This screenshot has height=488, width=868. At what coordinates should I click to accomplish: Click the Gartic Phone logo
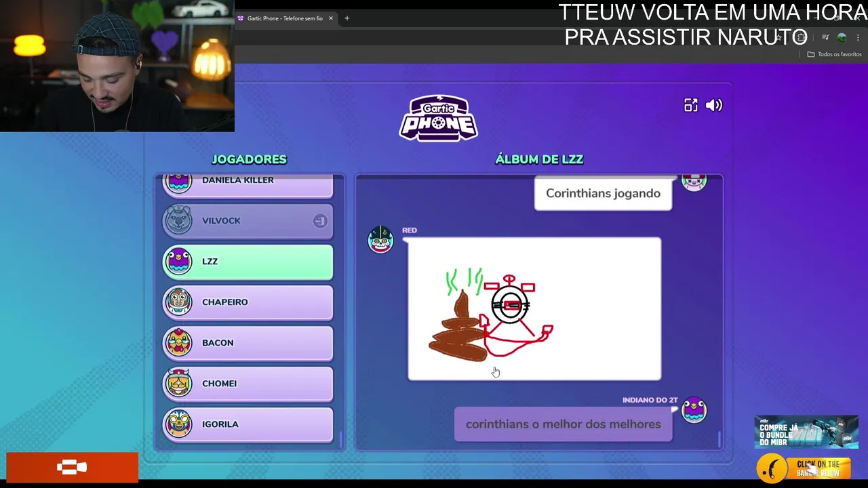tap(438, 118)
